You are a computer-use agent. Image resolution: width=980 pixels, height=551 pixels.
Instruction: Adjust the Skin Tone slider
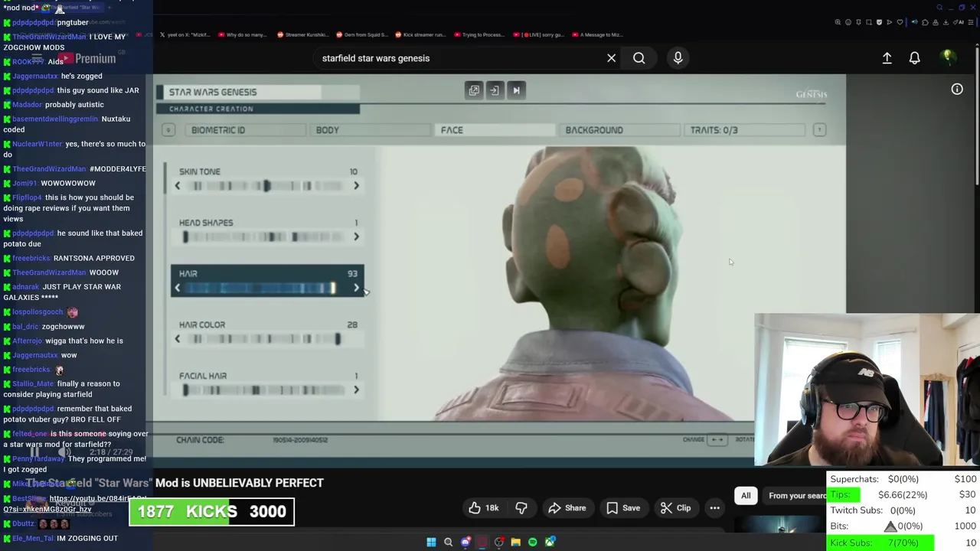point(266,186)
